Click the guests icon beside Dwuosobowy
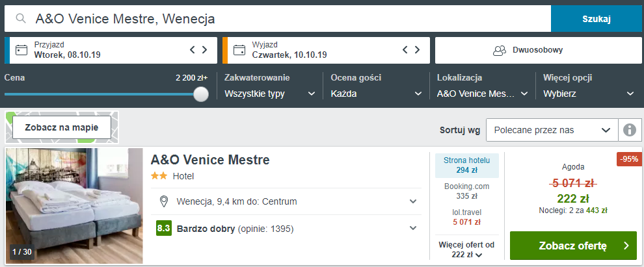Viewport: 644px width, 267px height. click(500, 51)
